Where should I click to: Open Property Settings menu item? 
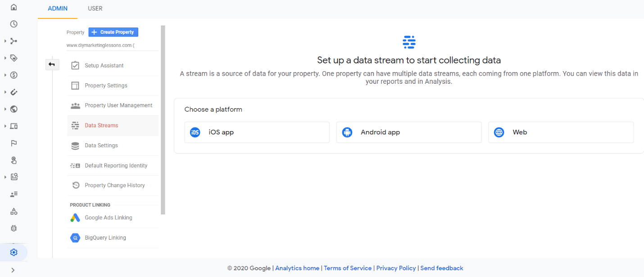point(113,86)
